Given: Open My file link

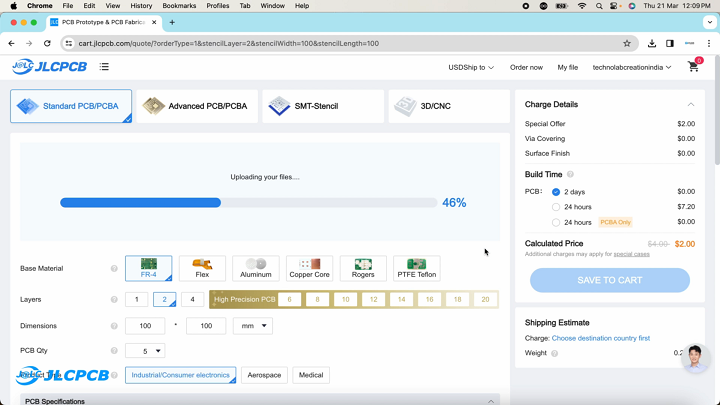Looking at the screenshot, I should pyautogui.click(x=568, y=68).
